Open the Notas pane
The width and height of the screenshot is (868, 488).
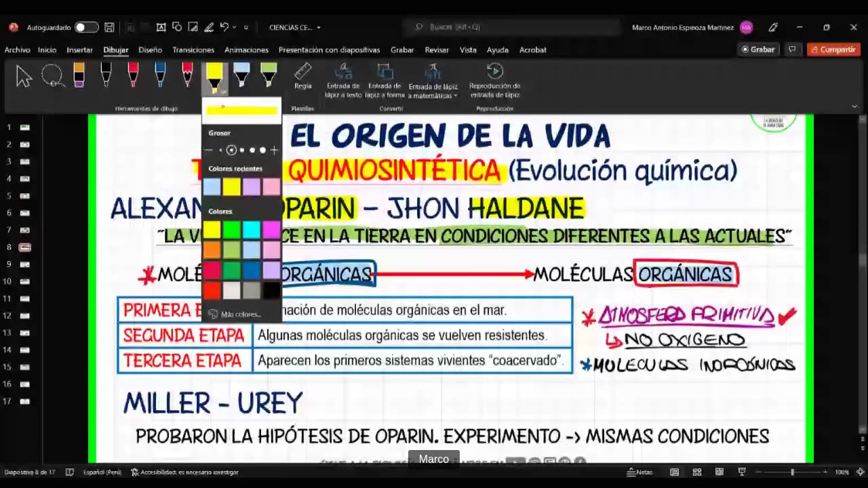click(x=640, y=472)
